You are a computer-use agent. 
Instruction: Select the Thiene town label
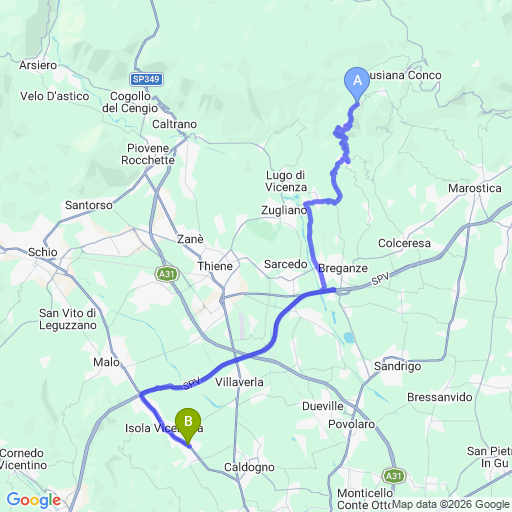[215, 266]
